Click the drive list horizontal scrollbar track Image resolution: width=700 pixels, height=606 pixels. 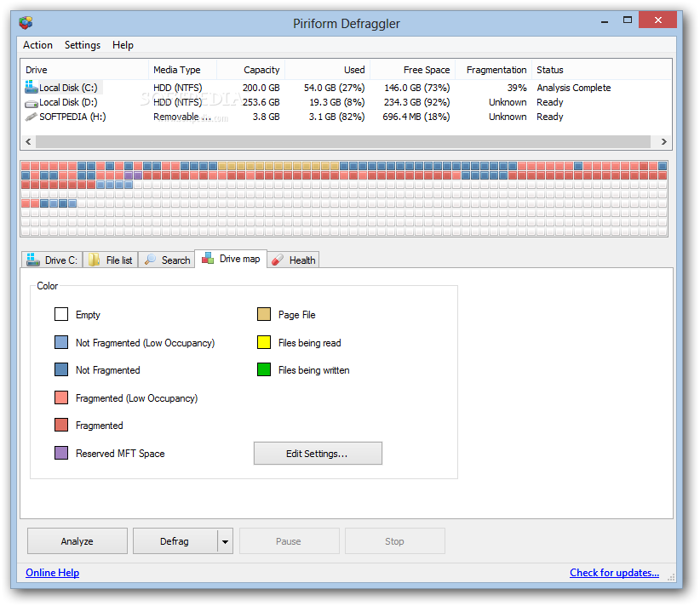pos(343,141)
